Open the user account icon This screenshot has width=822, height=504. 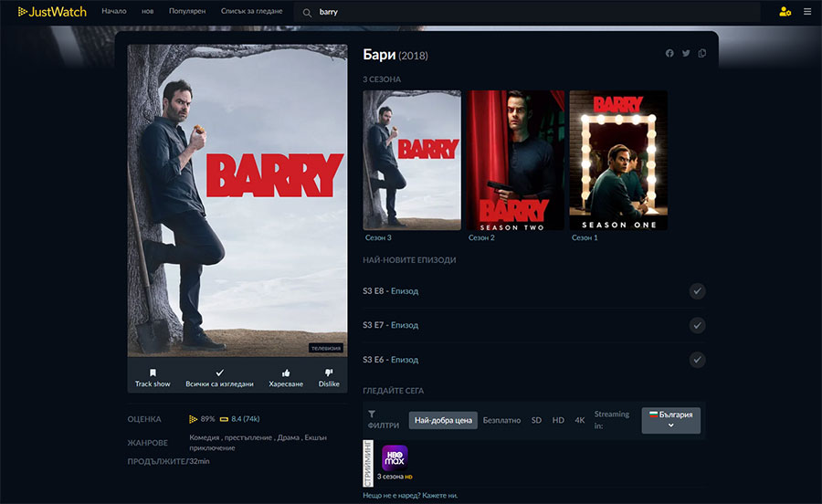coord(785,12)
